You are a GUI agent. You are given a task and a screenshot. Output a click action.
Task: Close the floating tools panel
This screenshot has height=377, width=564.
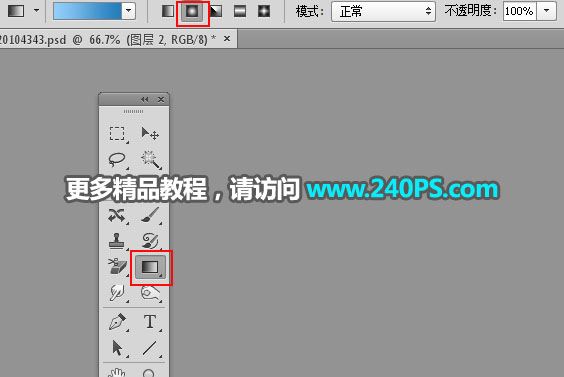tap(161, 99)
